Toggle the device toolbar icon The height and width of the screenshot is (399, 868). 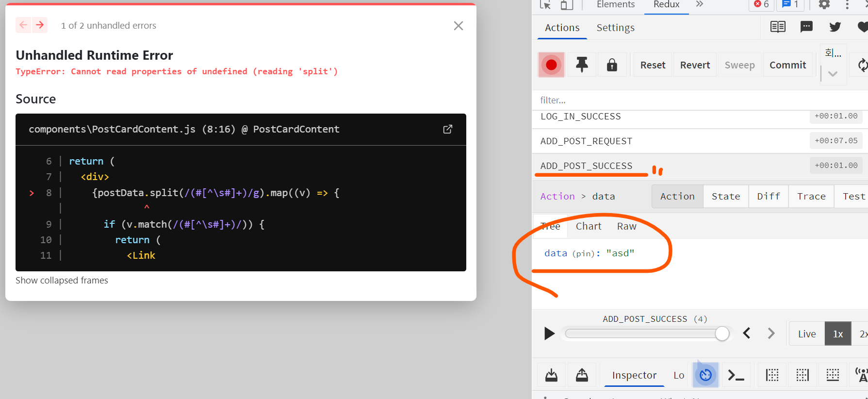coord(567,5)
